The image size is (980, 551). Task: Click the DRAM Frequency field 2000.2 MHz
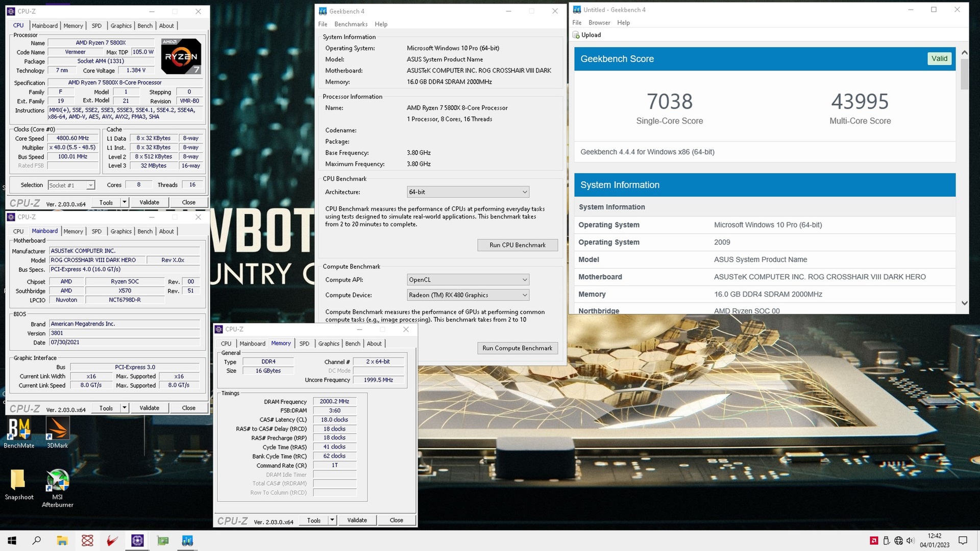[x=334, y=402]
